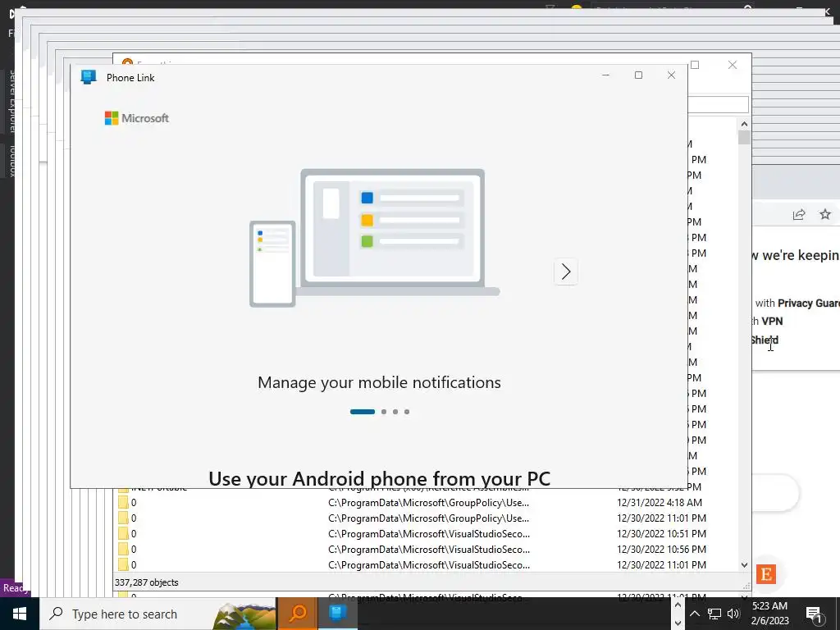The image size is (840, 630).
Task: Select folder row dated 12/30/2022 10:56 PM
Action: point(427,549)
